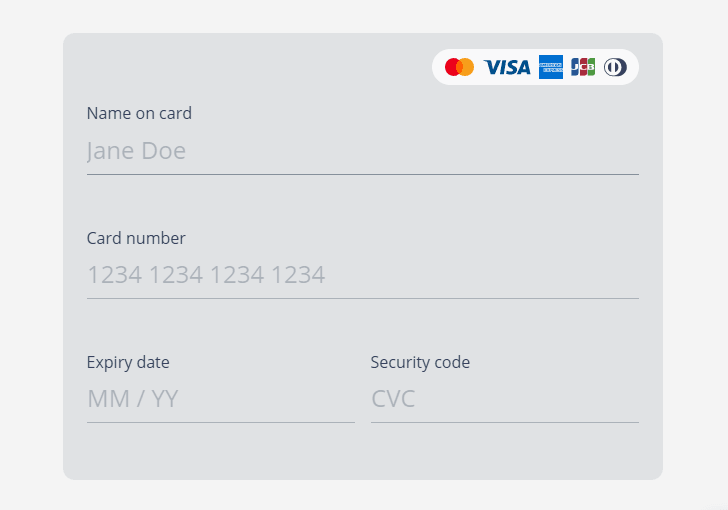Select the Diners Club logo icon

[615, 67]
